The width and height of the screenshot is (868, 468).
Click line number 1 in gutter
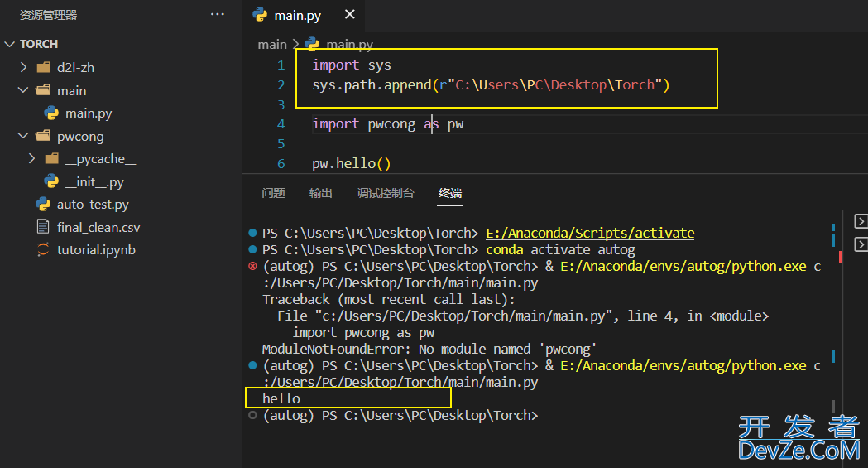281,65
